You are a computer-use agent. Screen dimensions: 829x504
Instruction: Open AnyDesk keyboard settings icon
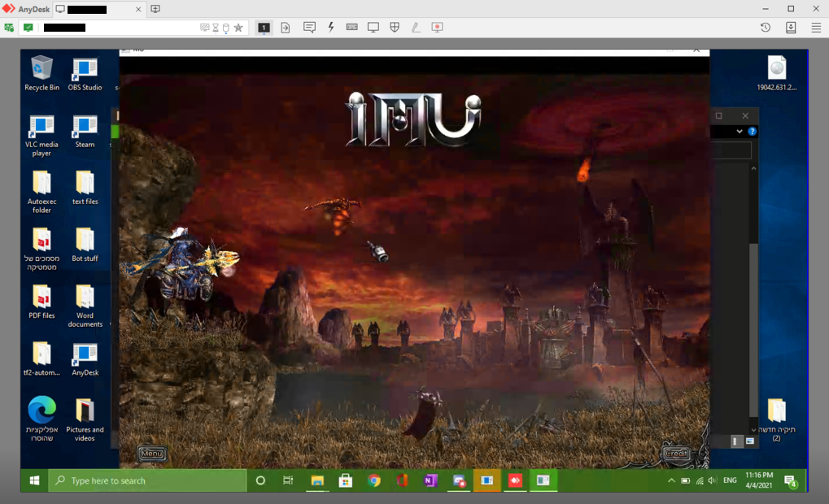351,28
